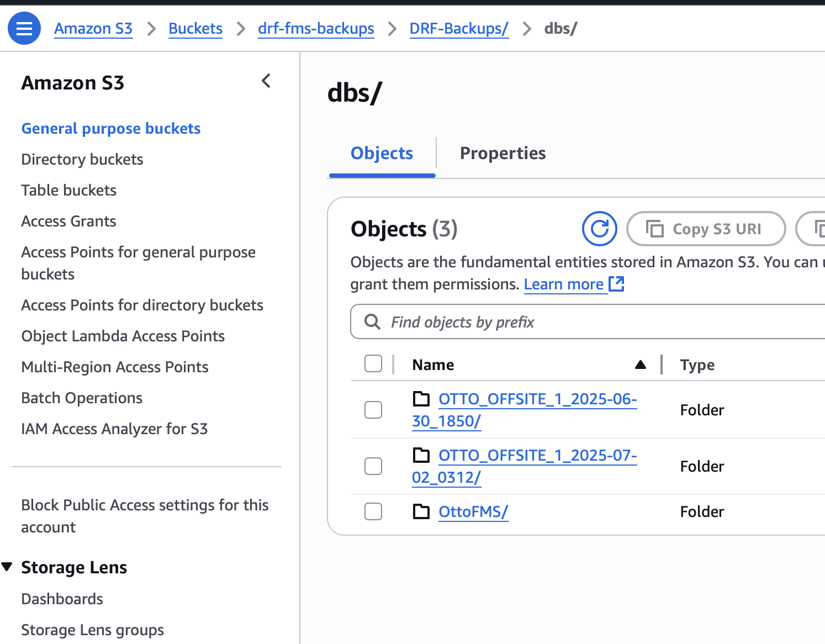Click the external link icon after Learn more
The height and width of the screenshot is (644, 825).
click(x=616, y=284)
